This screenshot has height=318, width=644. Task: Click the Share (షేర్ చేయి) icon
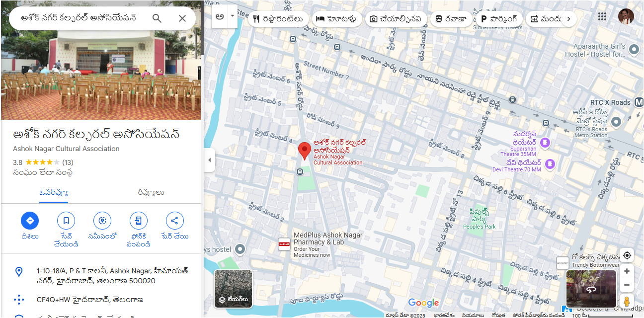[174, 221]
